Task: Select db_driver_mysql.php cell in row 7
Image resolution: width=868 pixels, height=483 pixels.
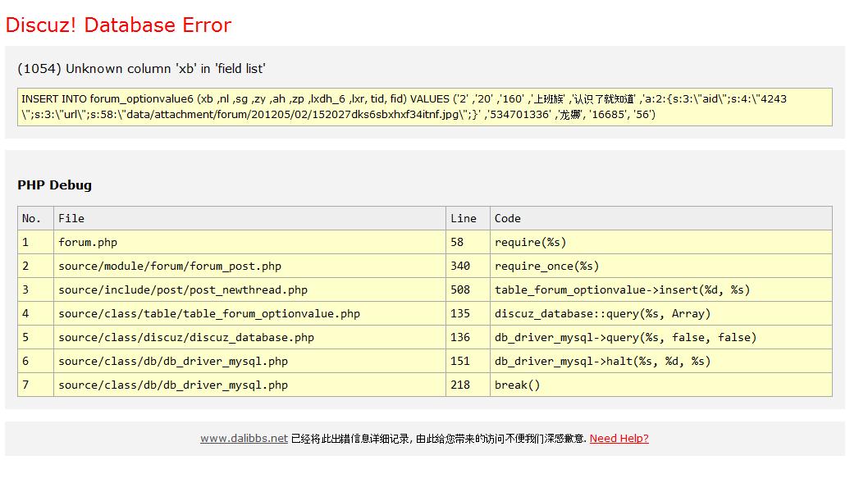Action: tap(249, 385)
